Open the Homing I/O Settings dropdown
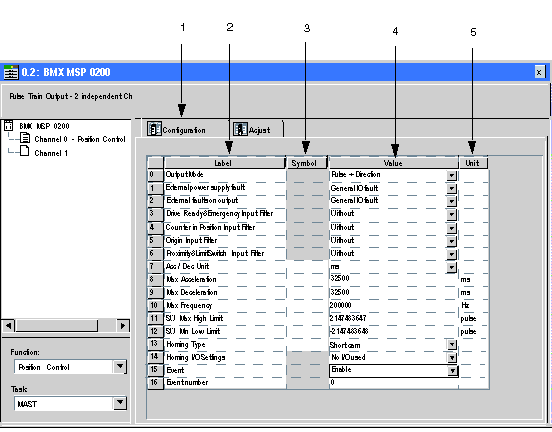552x432 pixels. click(x=451, y=358)
